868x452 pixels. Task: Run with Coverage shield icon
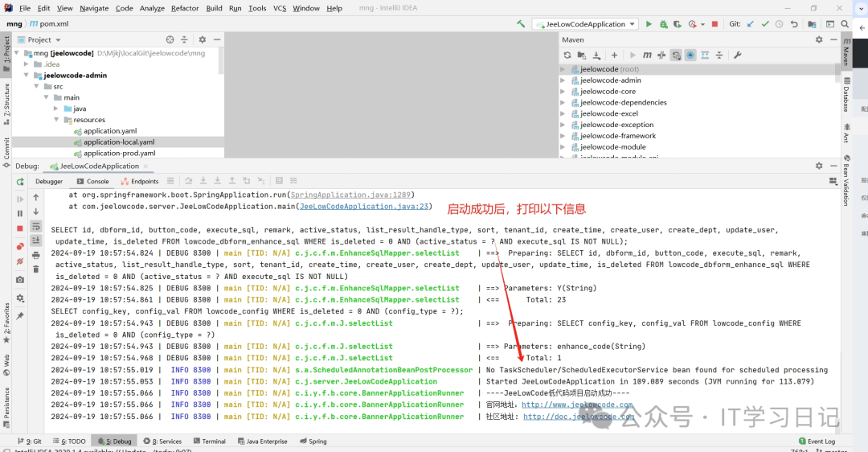click(677, 24)
